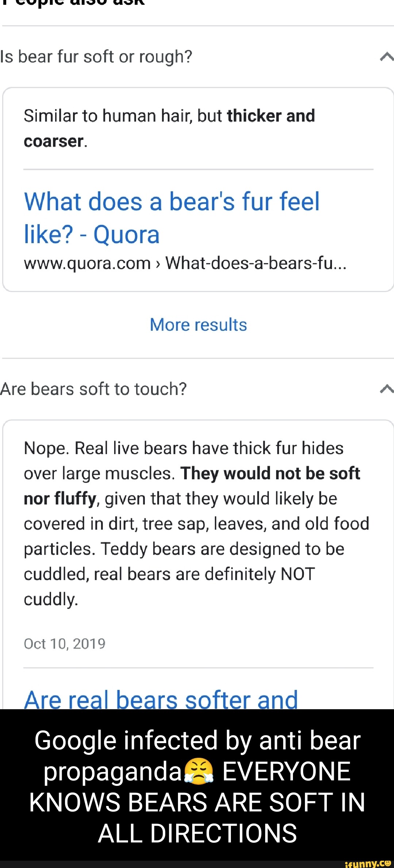This screenshot has width=394, height=868.
Task: Collapse the "Are bears soft to touch?" chevron
Action: tap(386, 389)
